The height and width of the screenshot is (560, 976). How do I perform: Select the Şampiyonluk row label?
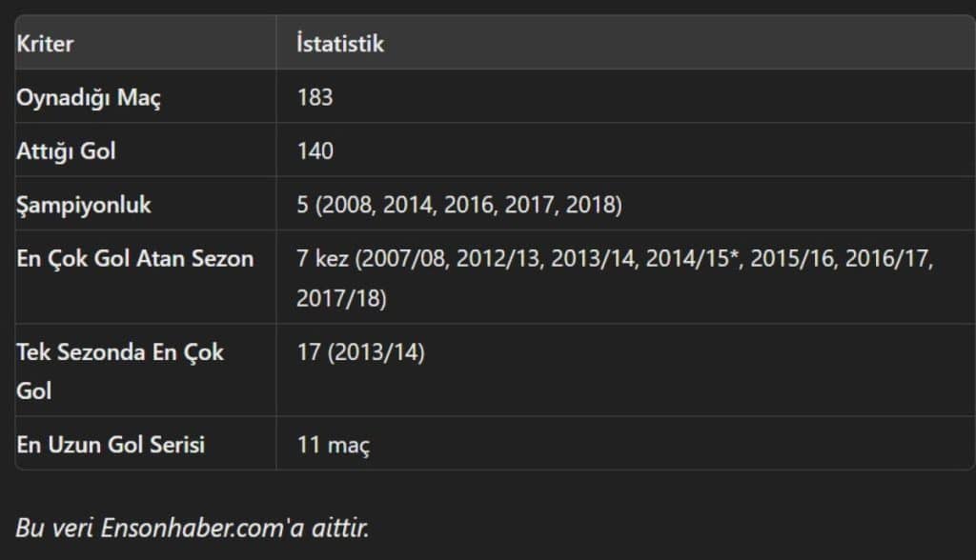click(x=84, y=205)
